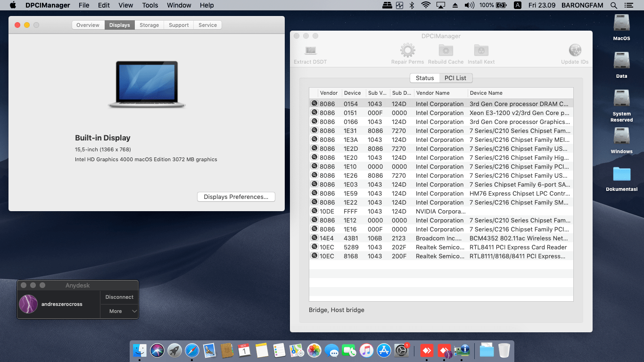Launch Siri from the Dock
This screenshot has width=644, height=362.
click(157, 350)
